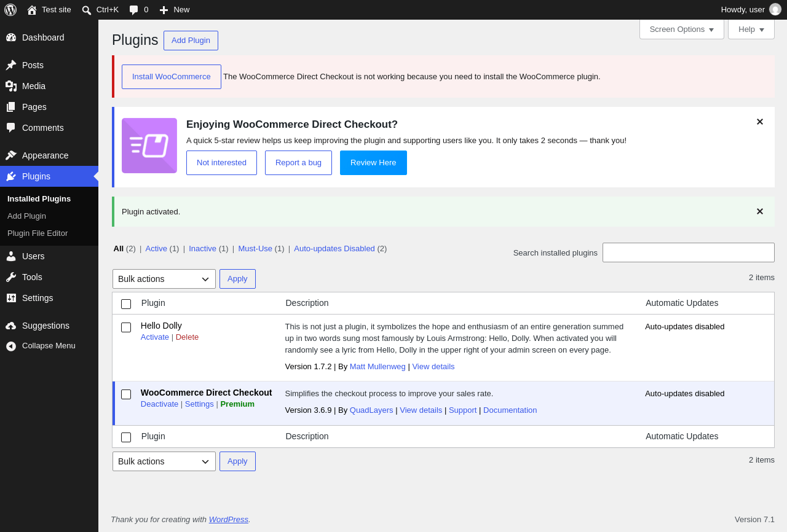787x532 pixels.
Task: Expand the Screen Options panel
Action: tap(682, 29)
